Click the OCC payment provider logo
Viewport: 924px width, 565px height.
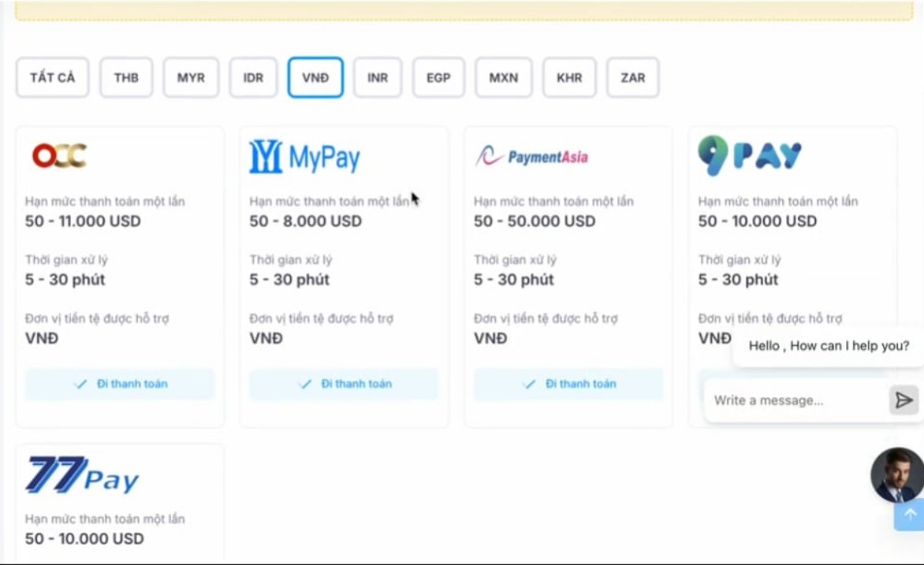tap(59, 156)
